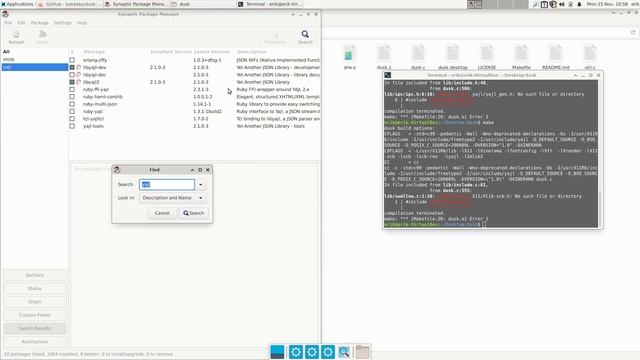Click the Debian swirl icon beside libyajl2
The width and height of the screenshot is (640, 360).
point(79,82)
